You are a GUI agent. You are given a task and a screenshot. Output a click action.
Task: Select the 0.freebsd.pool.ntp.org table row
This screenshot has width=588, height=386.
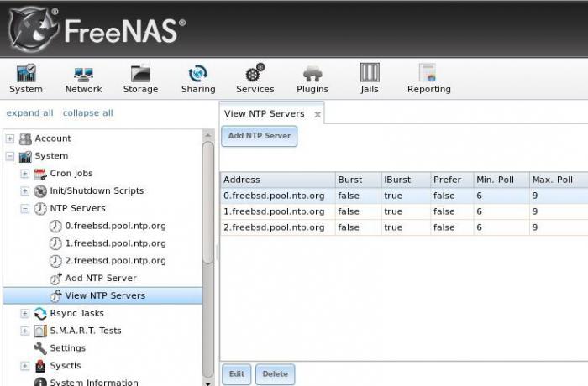coord(404,196)
